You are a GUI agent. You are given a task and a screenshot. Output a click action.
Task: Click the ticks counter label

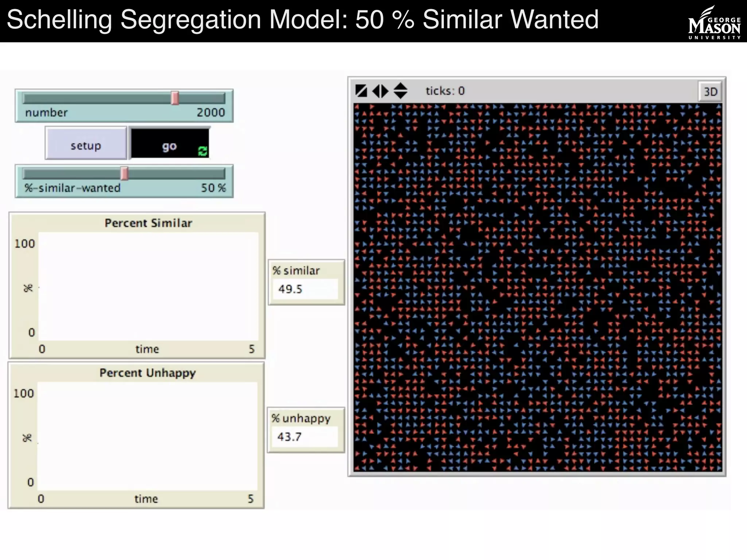(445, 91)
